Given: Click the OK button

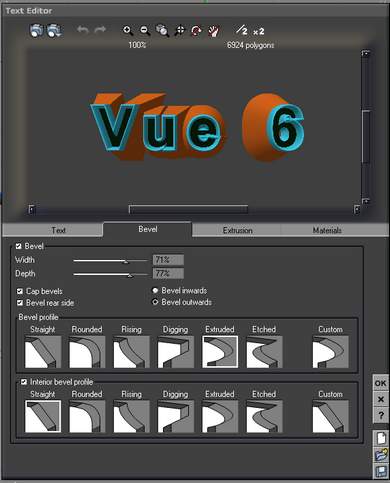Looking at the screenshot, I should click(x=380, y=383).
